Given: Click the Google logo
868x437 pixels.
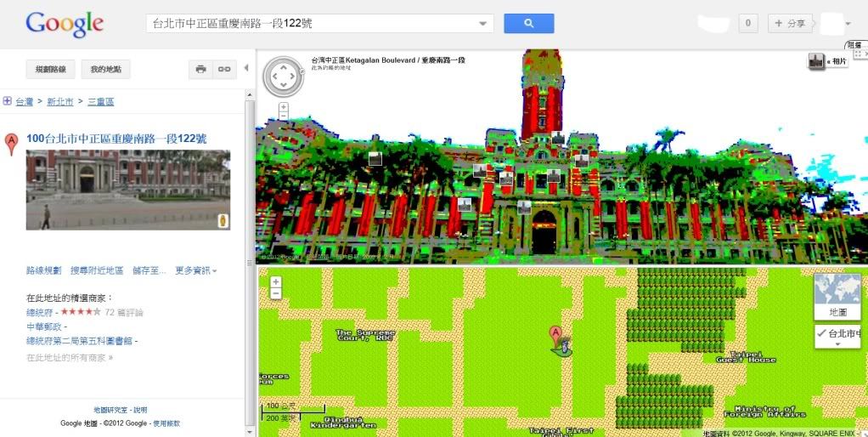Looking at the screenshot, I should [65, 24].
